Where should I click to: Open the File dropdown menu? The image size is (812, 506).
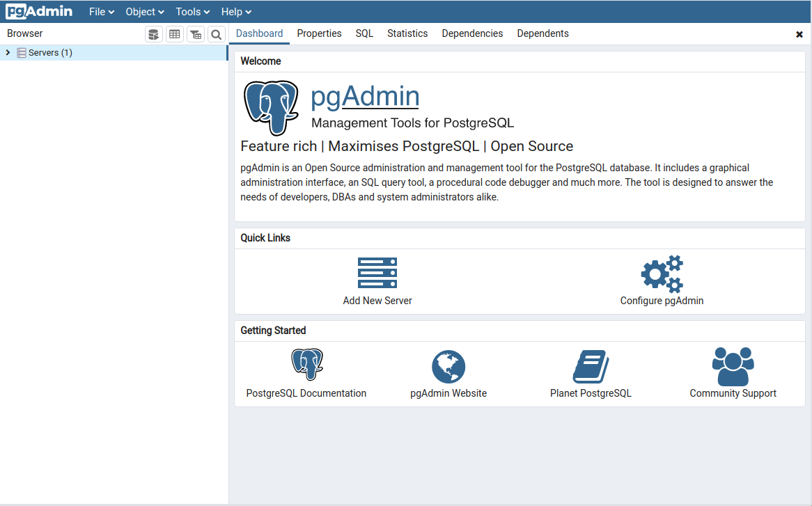pos(102,12)
